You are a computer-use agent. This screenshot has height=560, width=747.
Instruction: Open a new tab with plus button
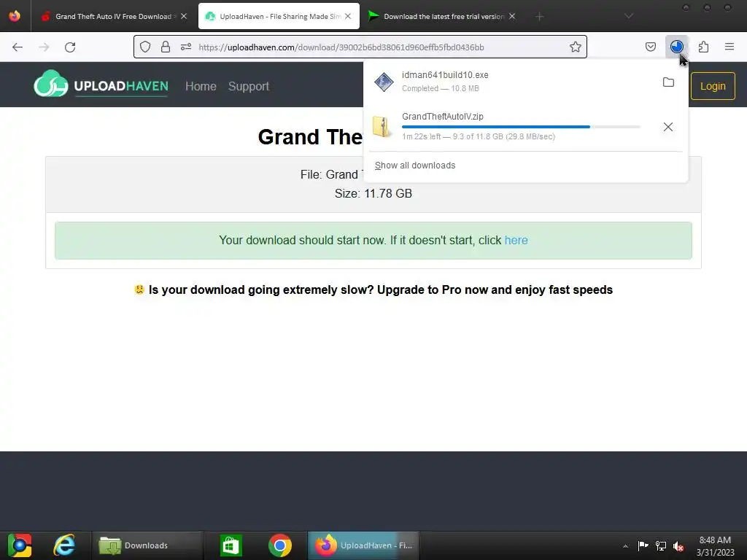tap(539, 17)
